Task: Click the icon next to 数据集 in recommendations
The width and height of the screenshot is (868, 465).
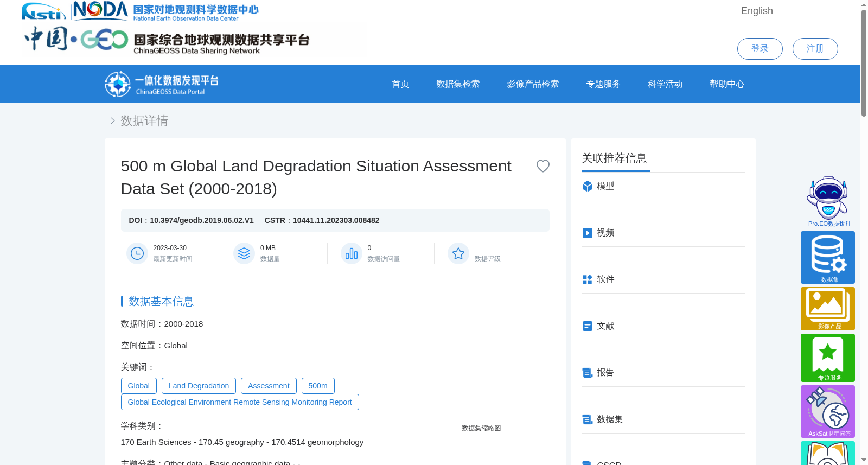Action: click(587, 419)
